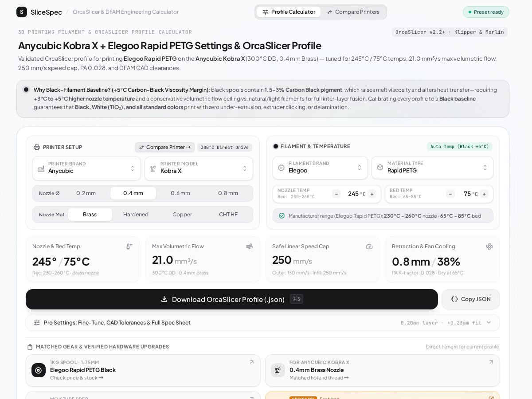This screenshot has height=399, width=532.
Task: Click the bed temp value 75
Action: point(467,194)
